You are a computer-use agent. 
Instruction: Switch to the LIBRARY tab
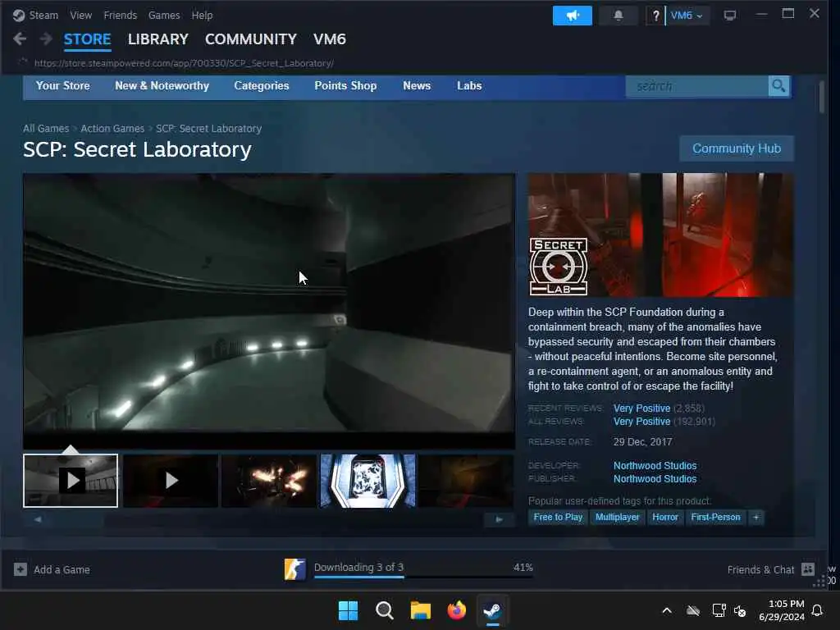tap(158, 39)
